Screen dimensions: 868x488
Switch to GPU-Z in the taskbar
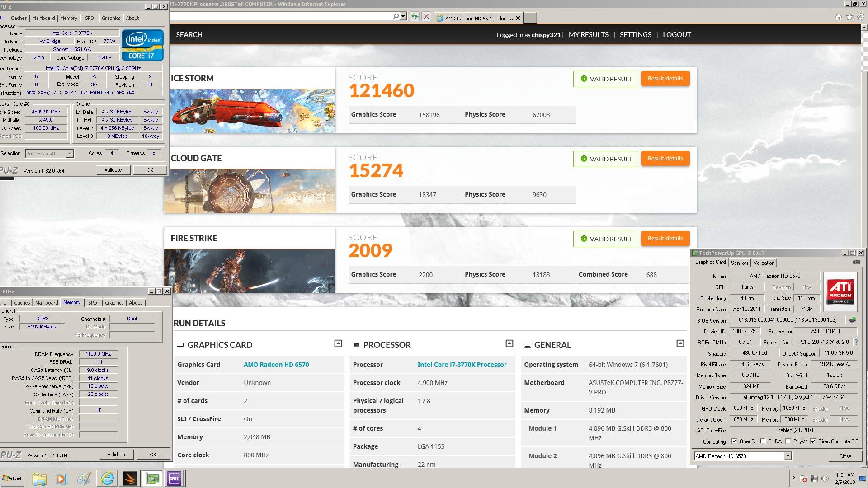[x=152, y=479]
